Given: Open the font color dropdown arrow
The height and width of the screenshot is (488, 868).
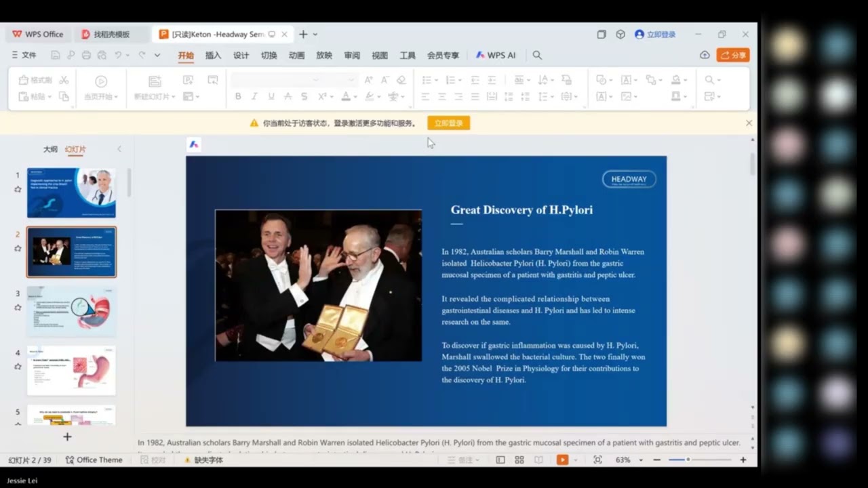Looking at the screenshot, I should coord(355,97).
